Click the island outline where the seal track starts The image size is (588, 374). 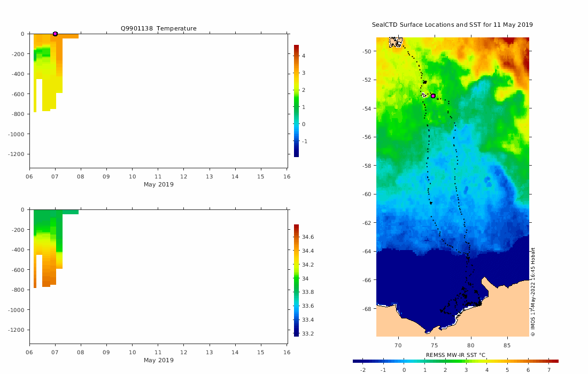[396, 42]
